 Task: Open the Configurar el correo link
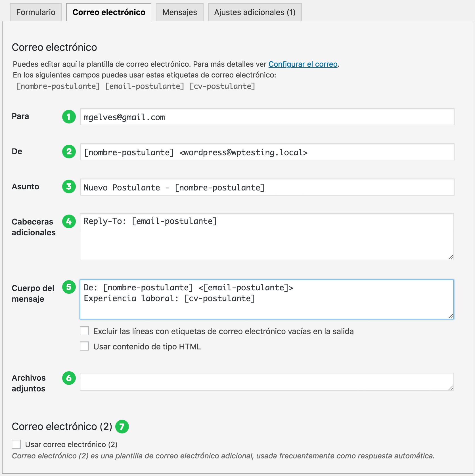pos(303,64)
